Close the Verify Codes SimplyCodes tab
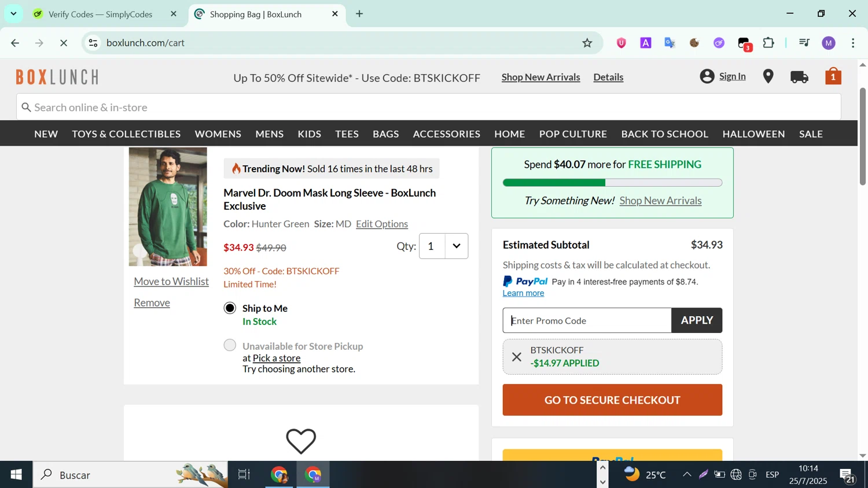 coord(174,14)
